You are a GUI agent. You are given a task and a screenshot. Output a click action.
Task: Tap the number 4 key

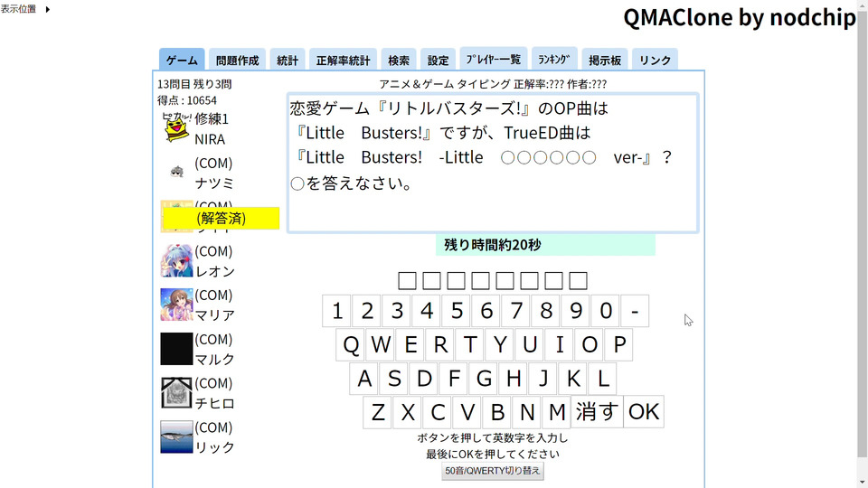(427, 311)
